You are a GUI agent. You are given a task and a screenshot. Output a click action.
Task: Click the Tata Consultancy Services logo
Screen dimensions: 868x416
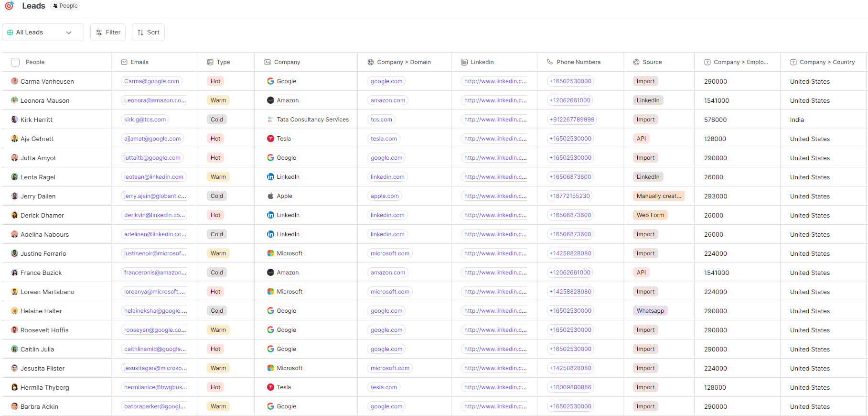(x=270, y=120)
